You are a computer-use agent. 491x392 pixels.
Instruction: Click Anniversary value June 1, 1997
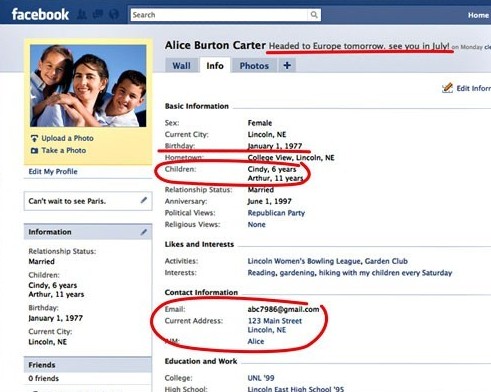(x=270, y=201)
